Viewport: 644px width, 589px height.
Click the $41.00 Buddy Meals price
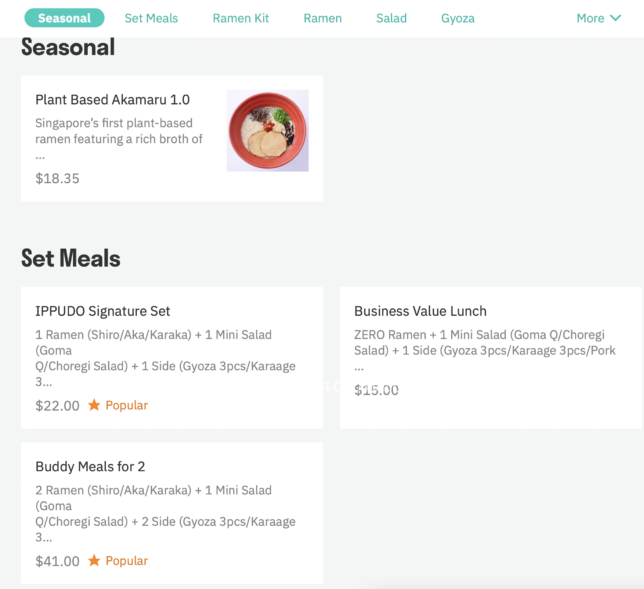[x=57, y=561]
